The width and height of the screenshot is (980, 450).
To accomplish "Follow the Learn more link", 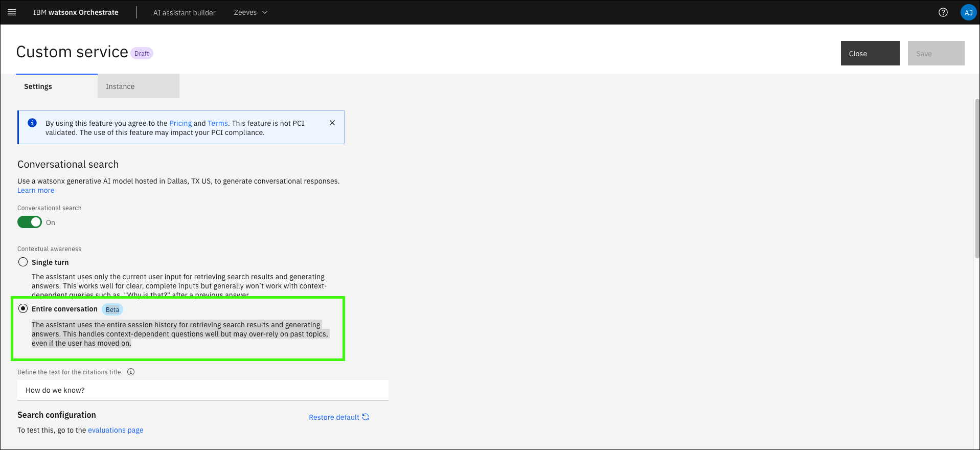I will click(36, 190).
